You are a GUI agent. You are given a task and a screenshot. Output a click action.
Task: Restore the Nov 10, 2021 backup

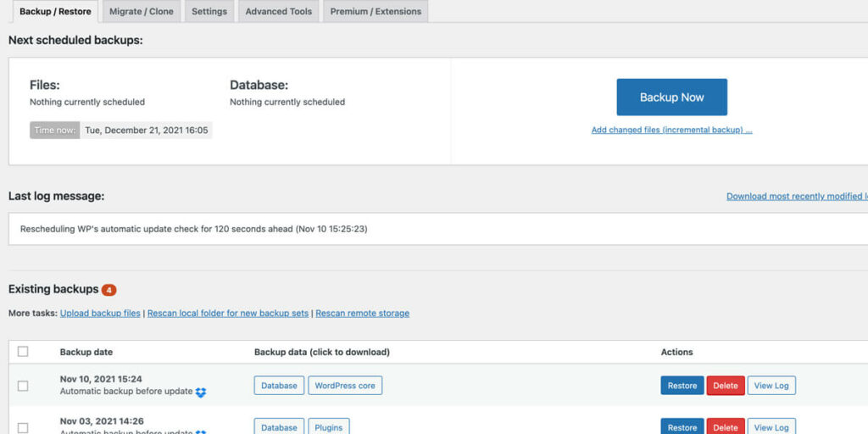pyautogui.click(x=682, y=386)
